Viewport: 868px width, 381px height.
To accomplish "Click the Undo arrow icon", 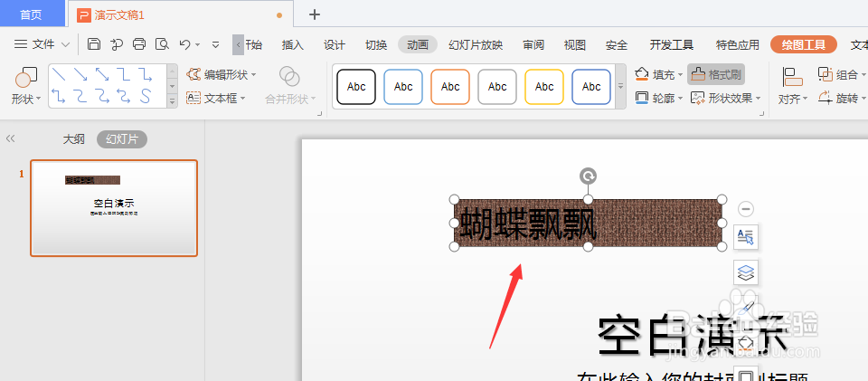I will pos(184,44).
